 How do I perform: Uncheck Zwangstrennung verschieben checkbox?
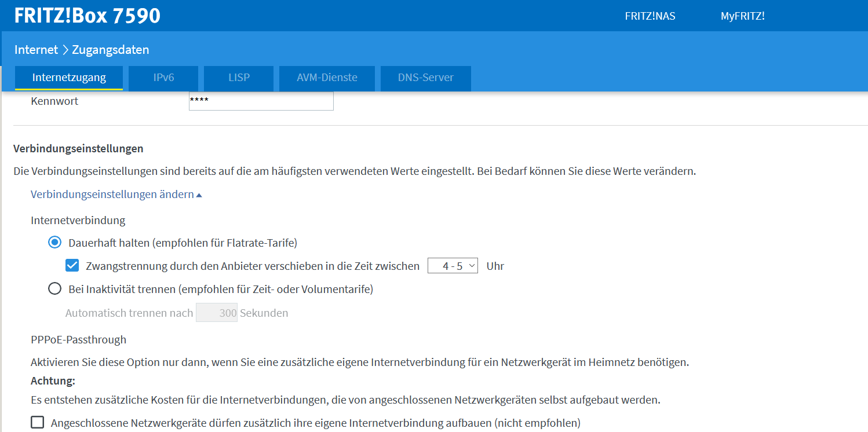72,266
